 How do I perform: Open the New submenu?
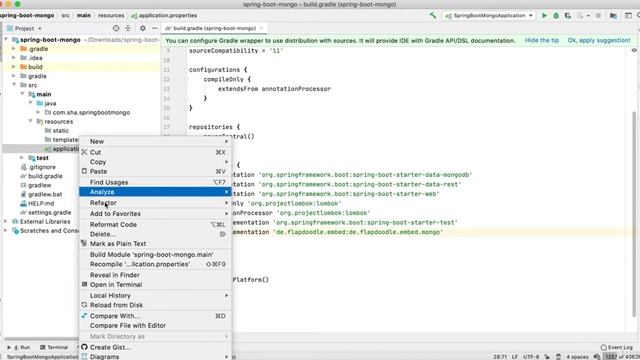click(x=155, y=141)
